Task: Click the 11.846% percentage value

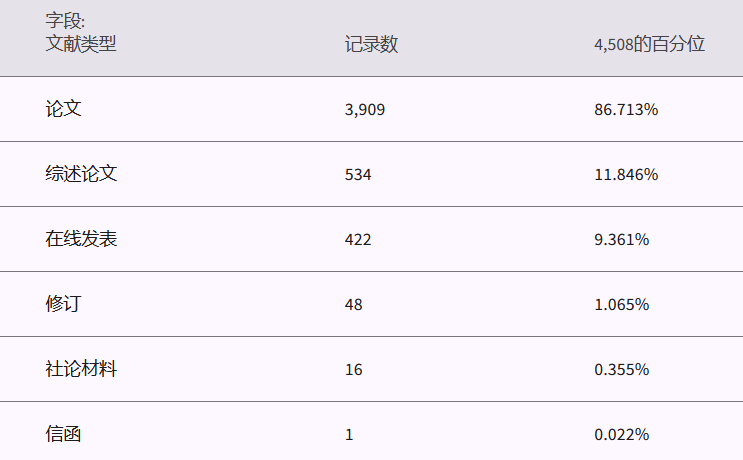Action: pos(626,175)
